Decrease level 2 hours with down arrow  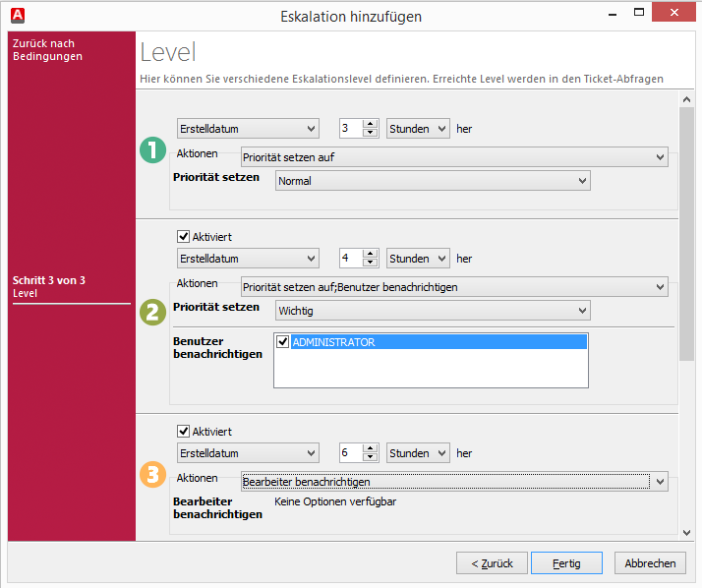point(371,264)
